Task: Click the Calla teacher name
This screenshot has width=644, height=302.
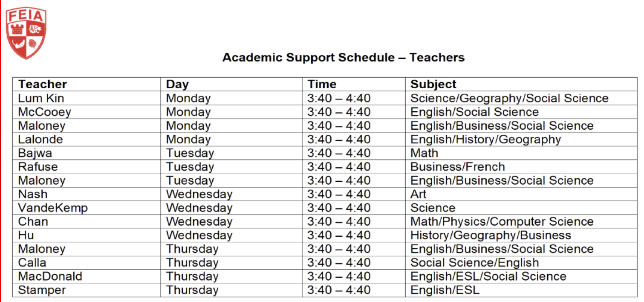Action: (32, 263)
